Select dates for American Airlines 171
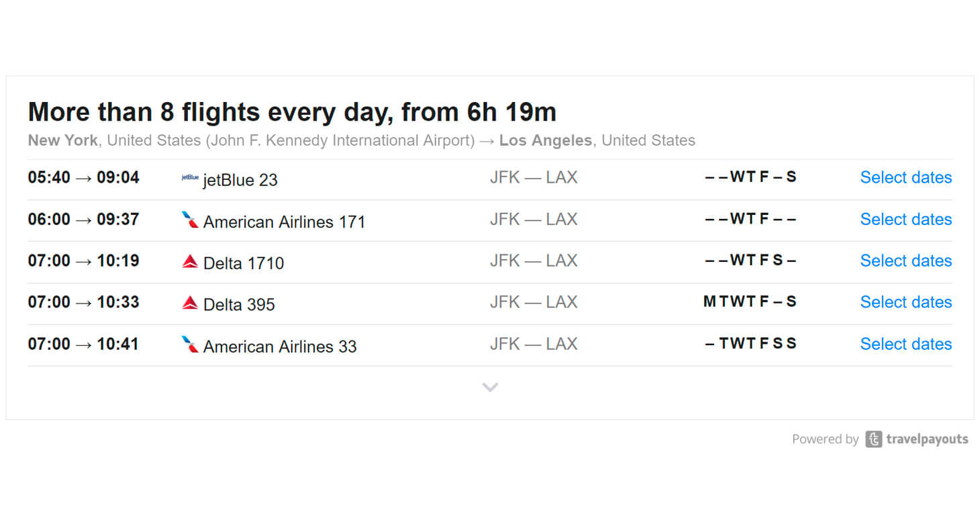Image resolution: width=980 pixels, height=515 pixels. tap(905, 219)
